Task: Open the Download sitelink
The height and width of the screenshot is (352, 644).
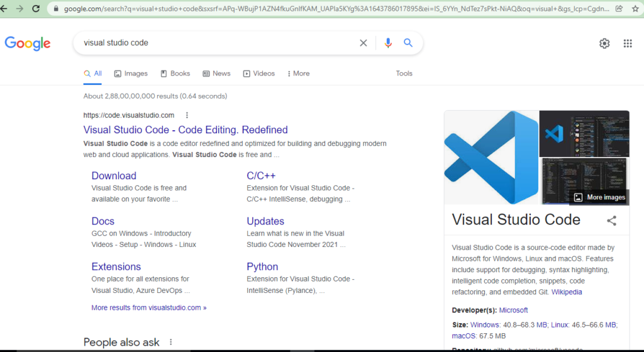Action: 114,175
